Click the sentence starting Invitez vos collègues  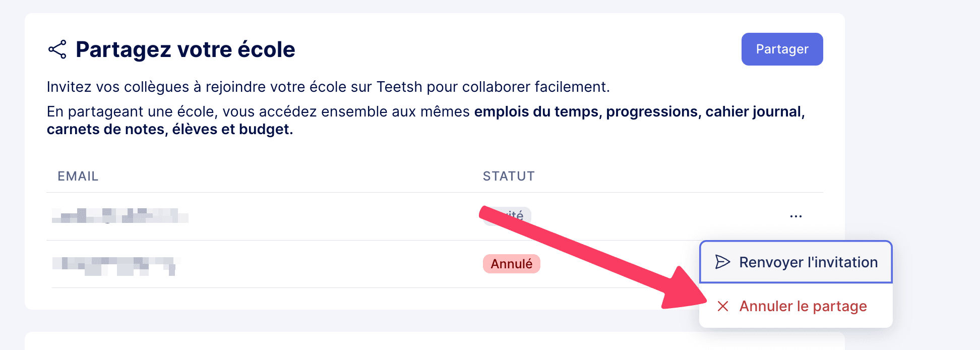click(x=328, y=87)
